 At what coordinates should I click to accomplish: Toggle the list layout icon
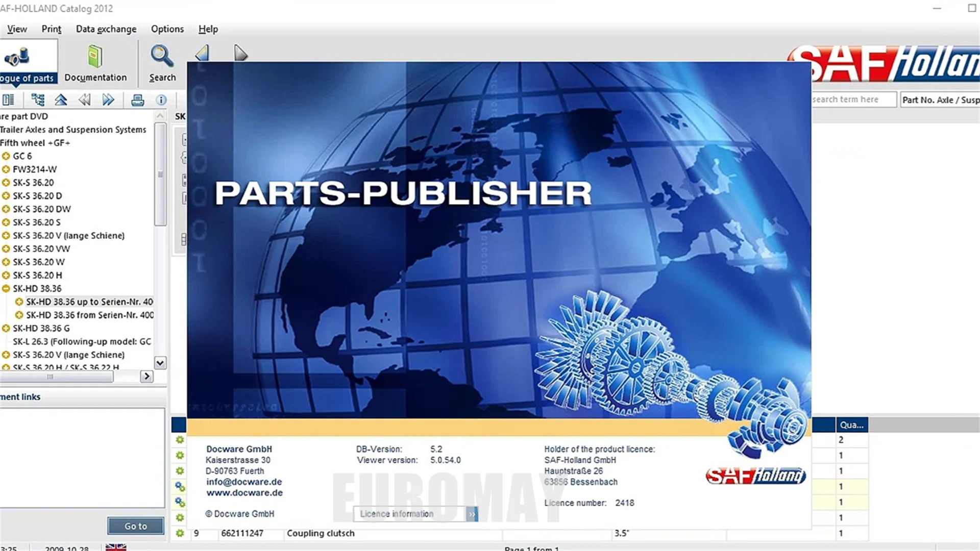point(9,100)
